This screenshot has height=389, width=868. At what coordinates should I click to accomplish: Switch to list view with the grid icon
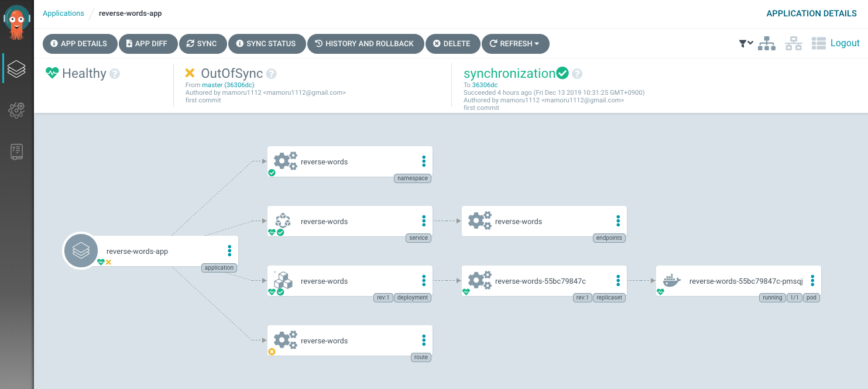point(818,43)
